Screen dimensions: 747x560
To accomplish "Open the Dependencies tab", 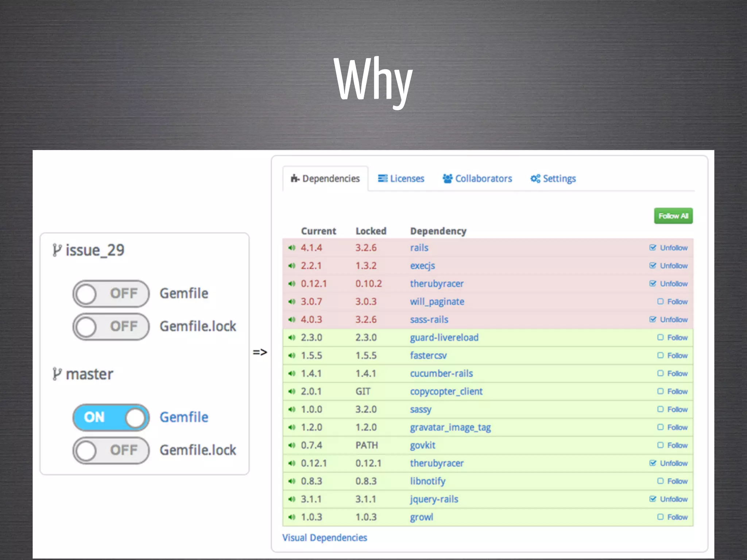I will click(x=325, y=179).
